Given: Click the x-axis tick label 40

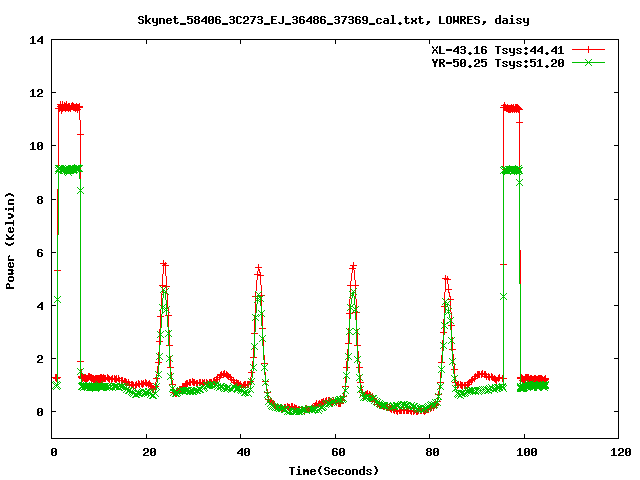Looking at the screenshot, I should pyautogui.click(x=244, y=452).
